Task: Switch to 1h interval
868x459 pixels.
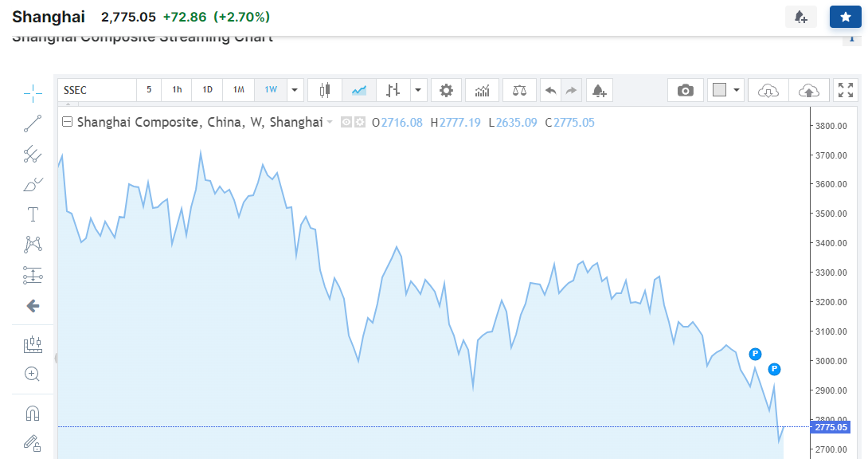Action: (177, 90)
